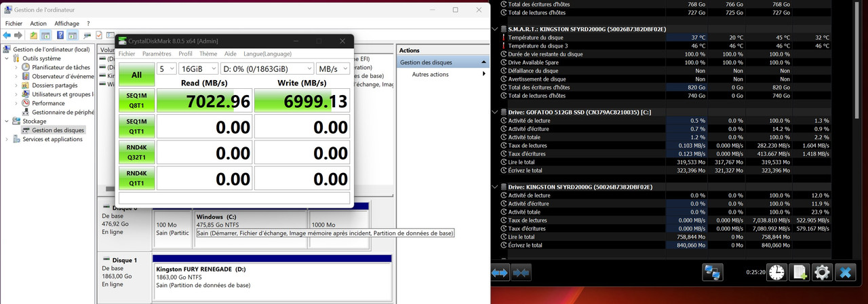
Task: Expand the Dossiers partagés node
Action: [16, 85]
